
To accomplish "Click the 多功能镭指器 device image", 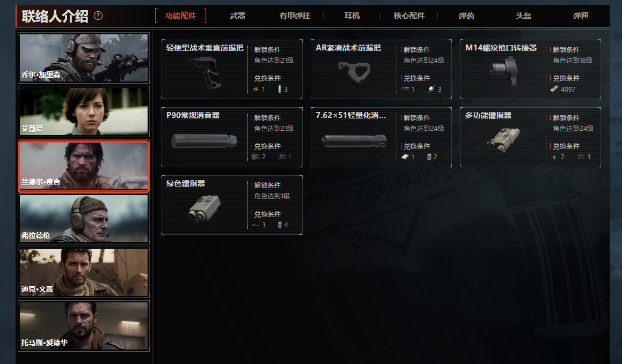I will click(503, 140).
